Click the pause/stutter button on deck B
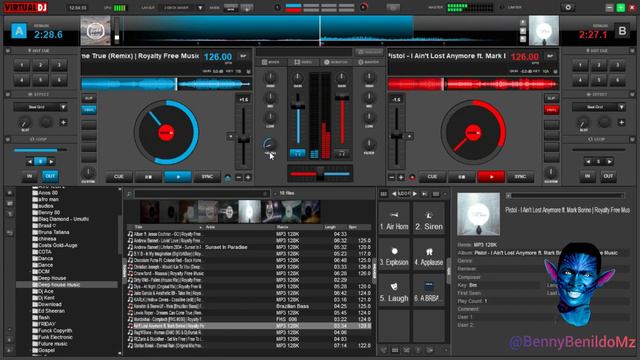Image resolution: width=640 pixels, height=360 pixels. coord(462,177)
